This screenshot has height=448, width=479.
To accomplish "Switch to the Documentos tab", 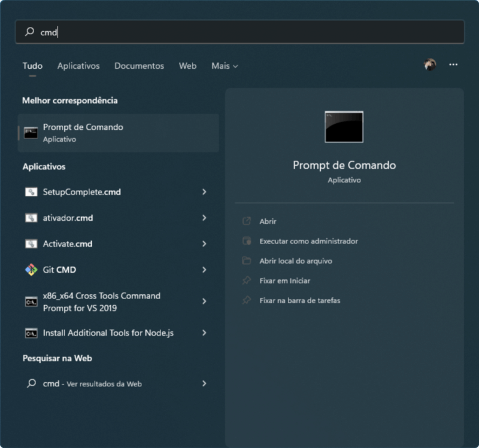I will point(139,66).
